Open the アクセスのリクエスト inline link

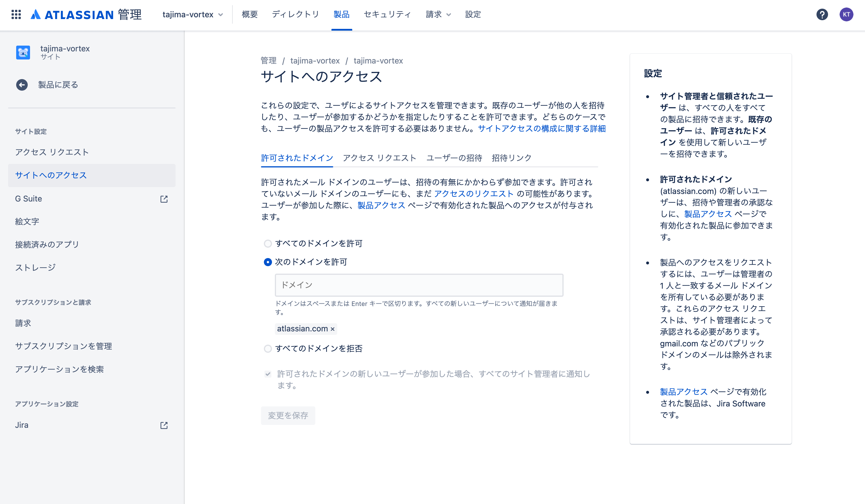coord(474,193)
